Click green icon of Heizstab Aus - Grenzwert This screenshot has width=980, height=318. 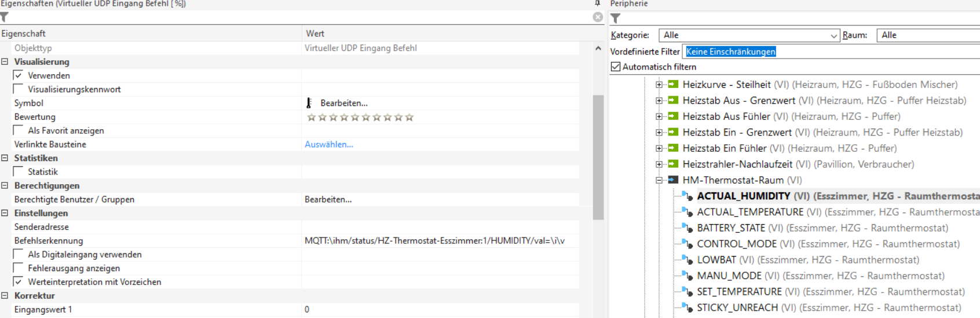coord(673,100)
